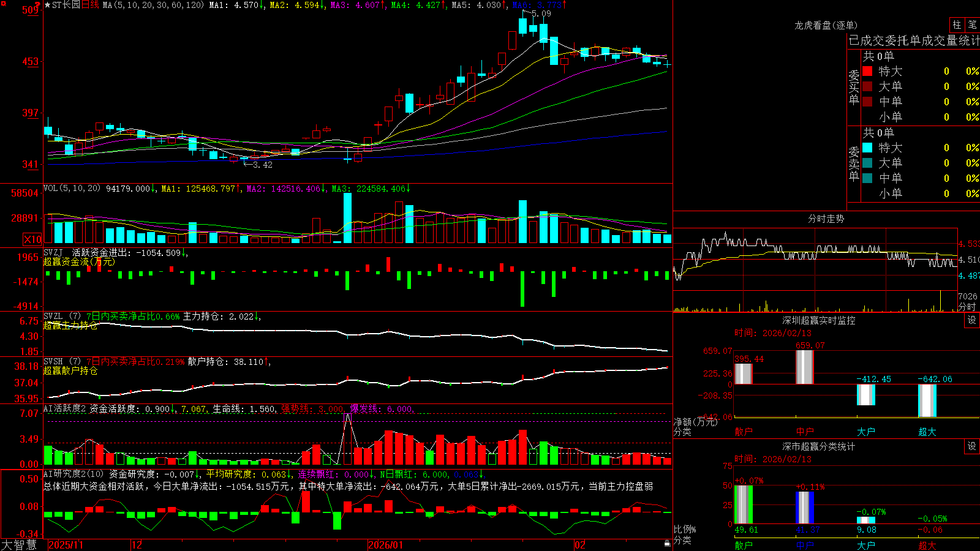The image size is (980, 551).
Task: Select the ST长园 stock name
Action: coord(66,5)
